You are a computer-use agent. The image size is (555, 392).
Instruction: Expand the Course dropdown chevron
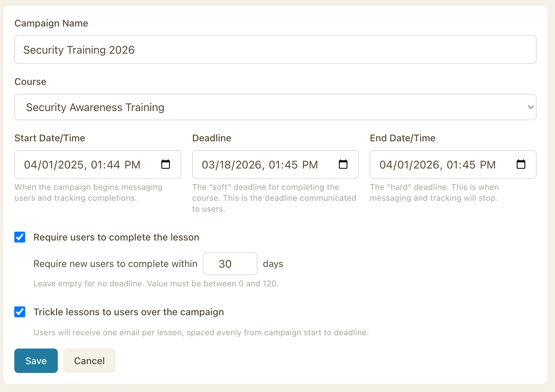[531, 107]
